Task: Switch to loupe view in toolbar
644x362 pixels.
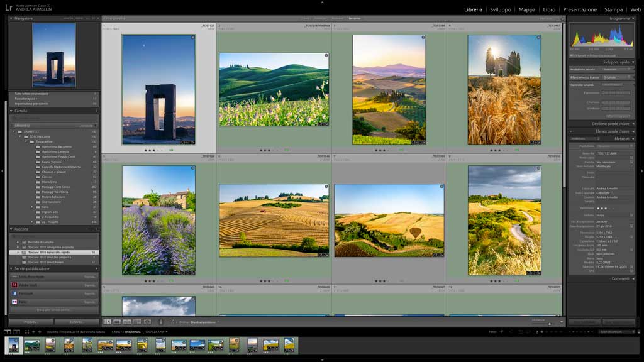Action: coord(117,322)
